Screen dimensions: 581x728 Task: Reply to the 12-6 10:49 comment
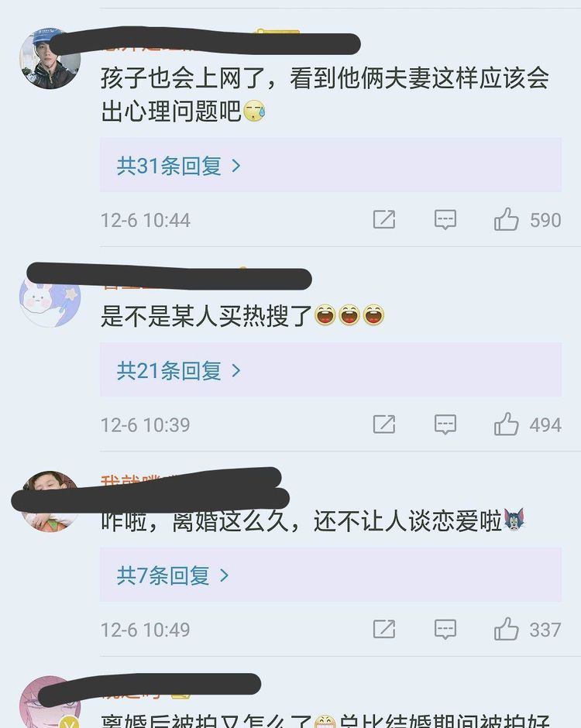445,629
